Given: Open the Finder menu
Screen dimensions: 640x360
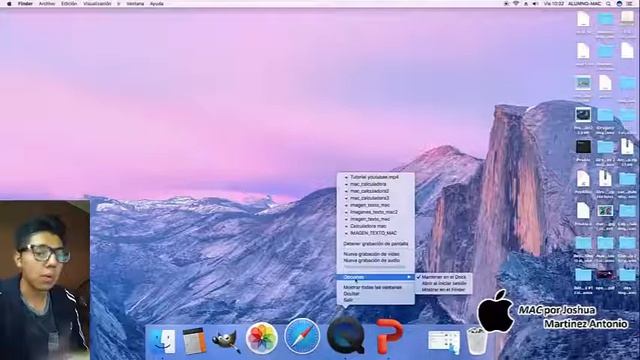Looking at the screenshot, I should (25, 4).
